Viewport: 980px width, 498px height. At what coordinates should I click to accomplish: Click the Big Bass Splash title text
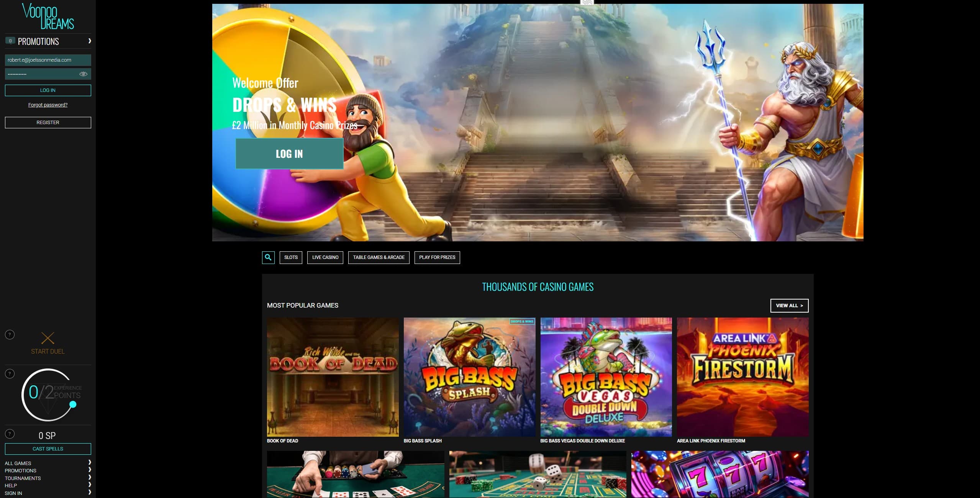[423, 441]
